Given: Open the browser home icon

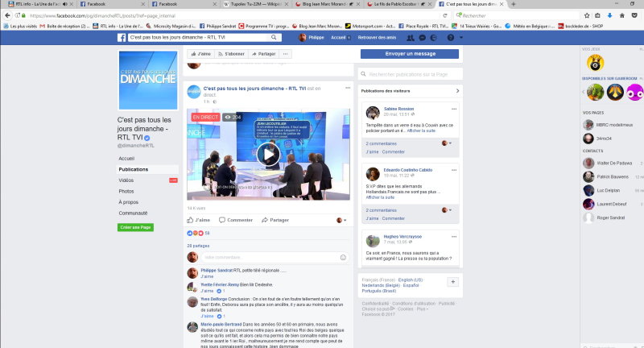Looking at the screenshot, I should point(621,15).
